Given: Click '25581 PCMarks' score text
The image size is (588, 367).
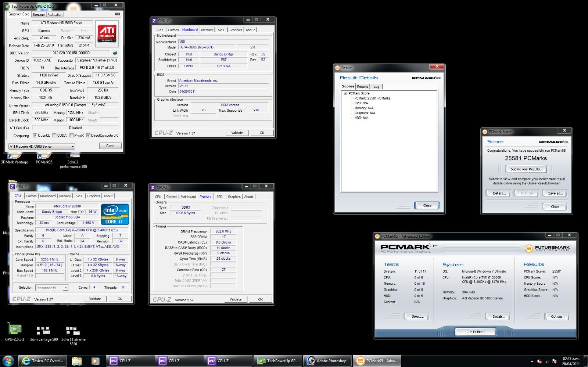Looking at the screenshot, I should pyautogui.click(x=526, y=158).
